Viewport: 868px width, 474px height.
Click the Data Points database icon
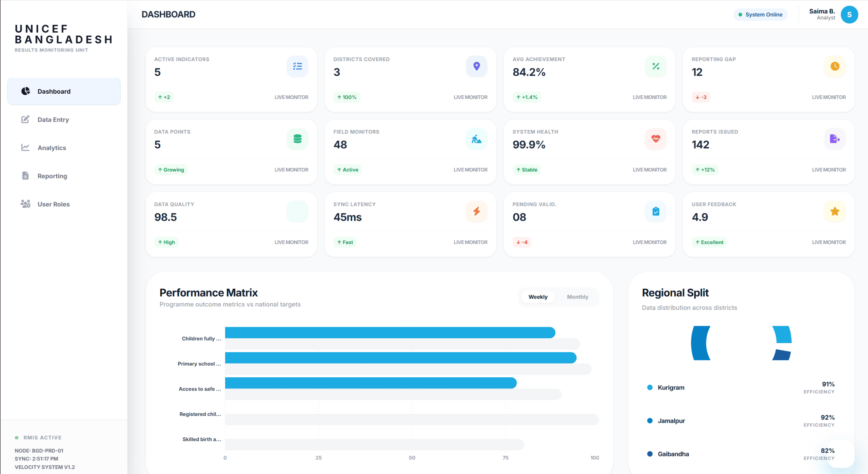pos(297,139)
